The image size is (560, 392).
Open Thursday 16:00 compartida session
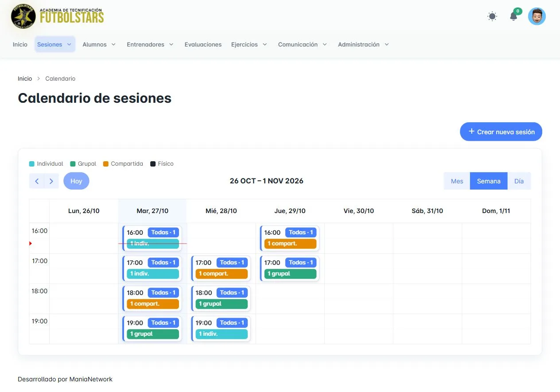point(289,238)
